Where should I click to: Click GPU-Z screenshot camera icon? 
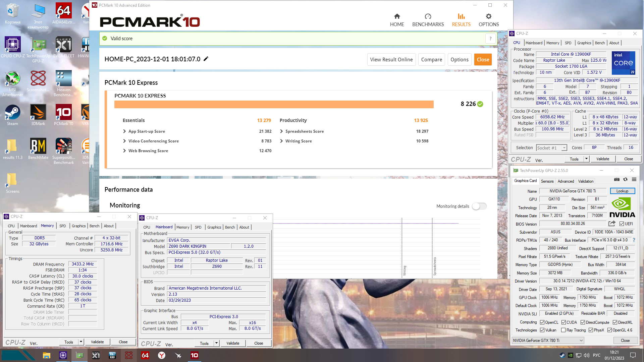tap(616, 179)
